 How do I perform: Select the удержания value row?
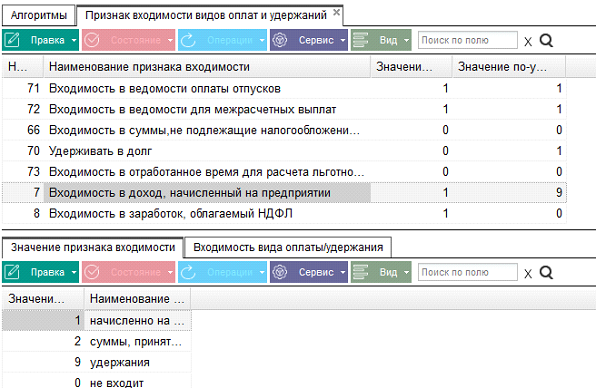97,362
